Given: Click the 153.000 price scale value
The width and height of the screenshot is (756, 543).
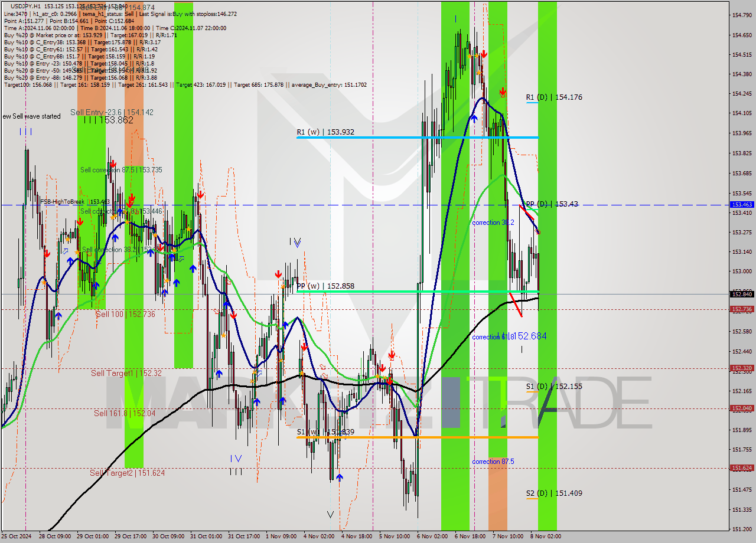Looking at the screenshot, I should tap(742, 271).
